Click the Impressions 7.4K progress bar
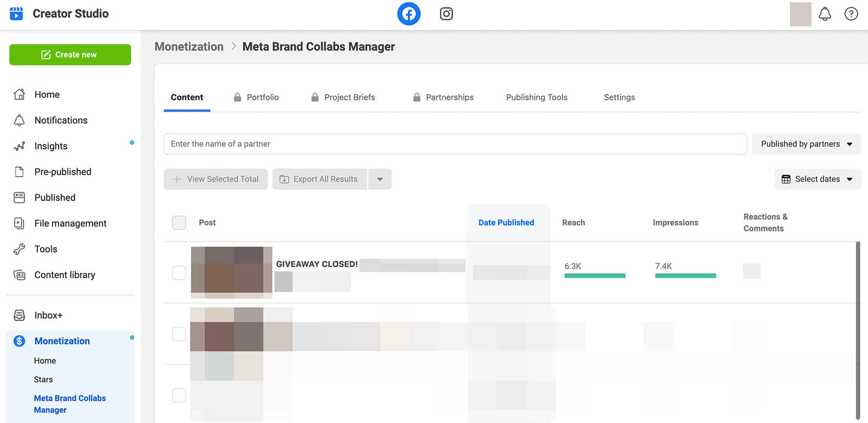The image size is (868, 423). 685,276
